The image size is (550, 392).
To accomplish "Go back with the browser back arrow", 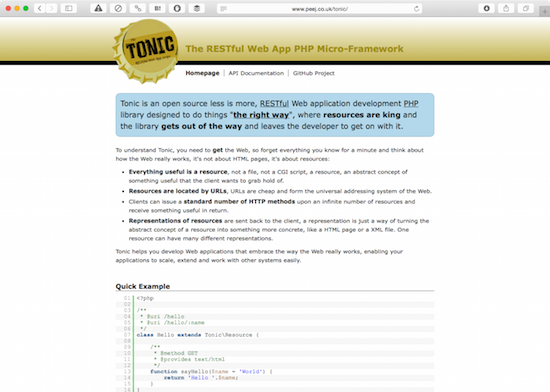I will click(x=40, y=8).
